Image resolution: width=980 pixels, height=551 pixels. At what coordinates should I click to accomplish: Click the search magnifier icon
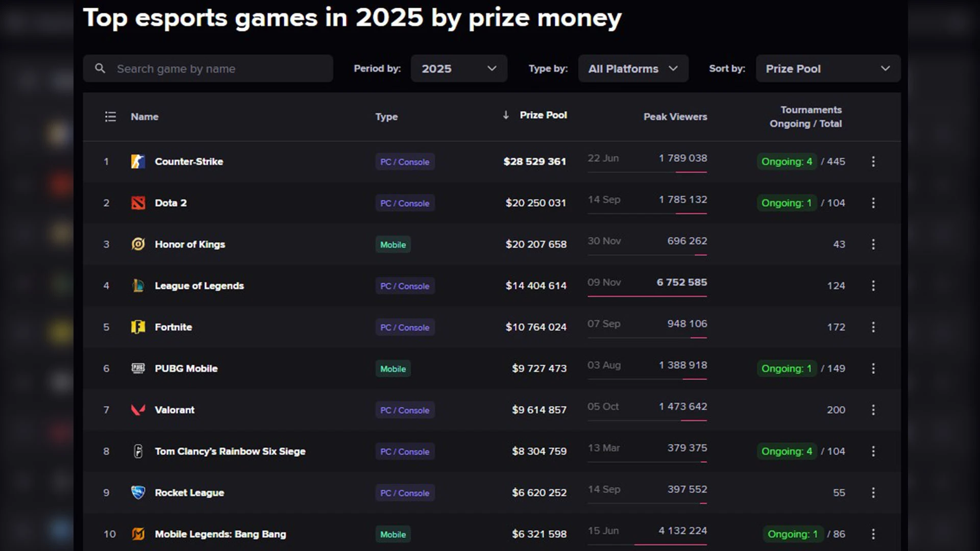tap(100, 68)
